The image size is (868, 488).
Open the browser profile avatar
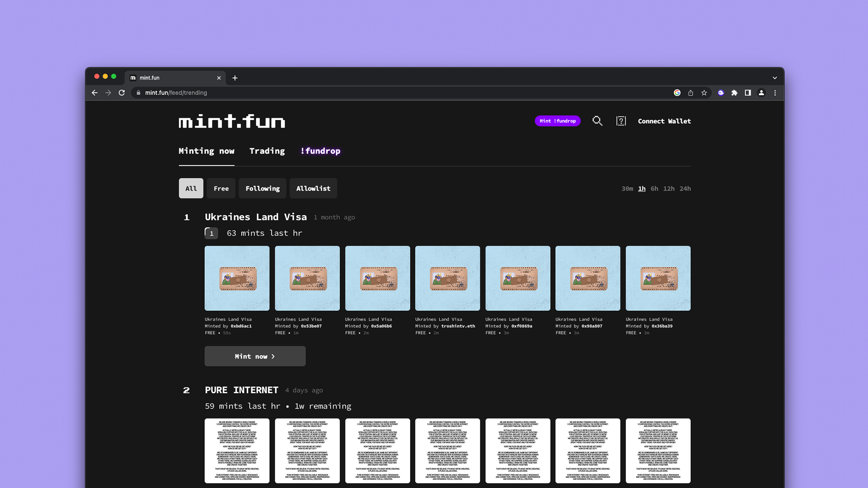[x=761, y=93]
